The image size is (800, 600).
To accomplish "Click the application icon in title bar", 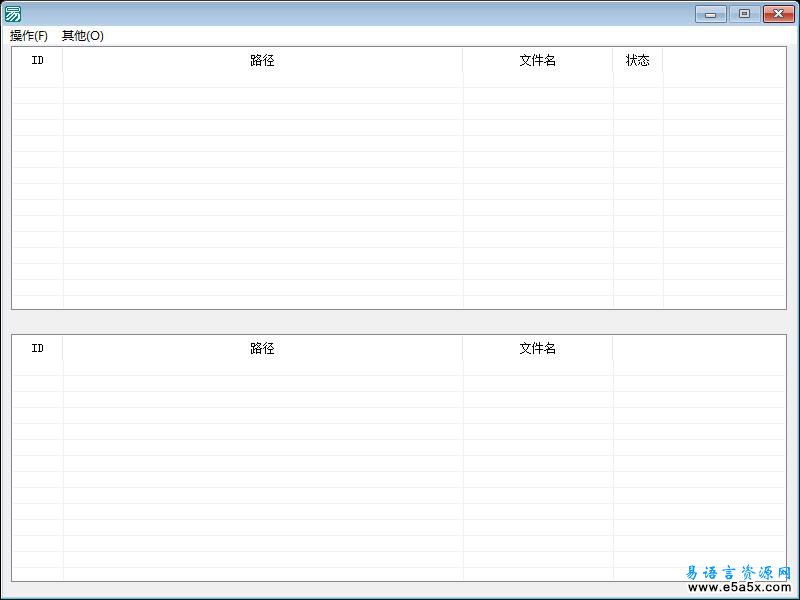I will 13,14.
